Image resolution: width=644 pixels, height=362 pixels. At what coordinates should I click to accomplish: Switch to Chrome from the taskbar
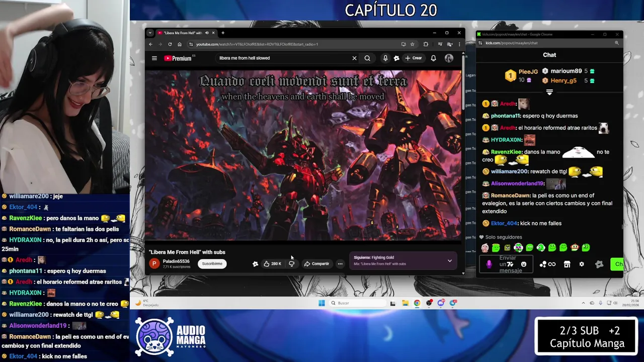pyautogui.click(x=417, y=303)
